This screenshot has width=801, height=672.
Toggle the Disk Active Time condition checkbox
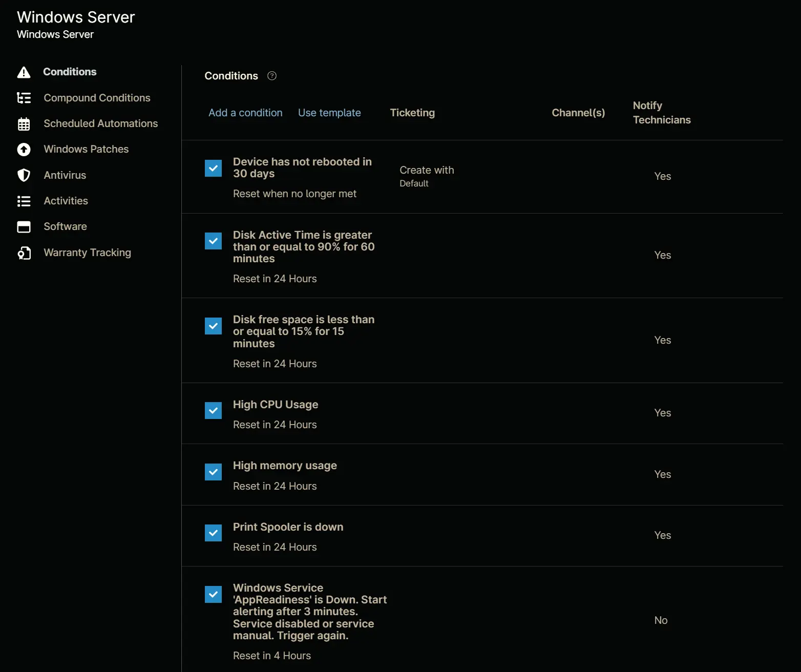[x=213, y=241]
